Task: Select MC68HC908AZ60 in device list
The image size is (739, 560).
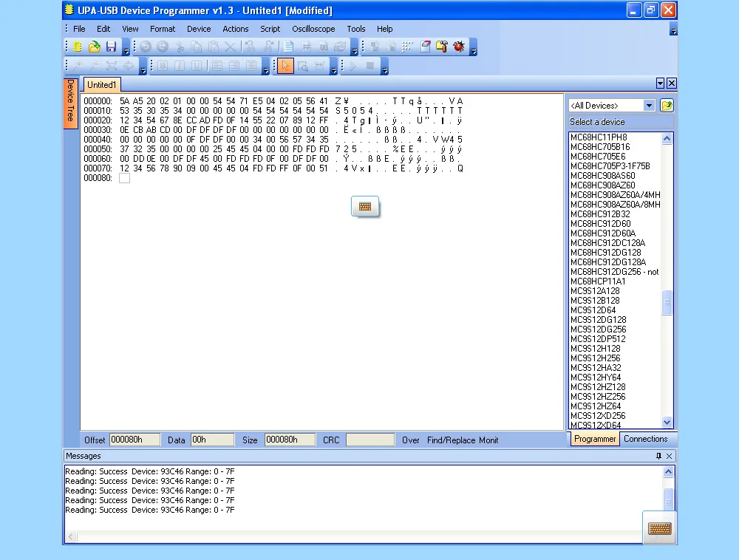Action: pyautogui.click(x=603, y=185)
